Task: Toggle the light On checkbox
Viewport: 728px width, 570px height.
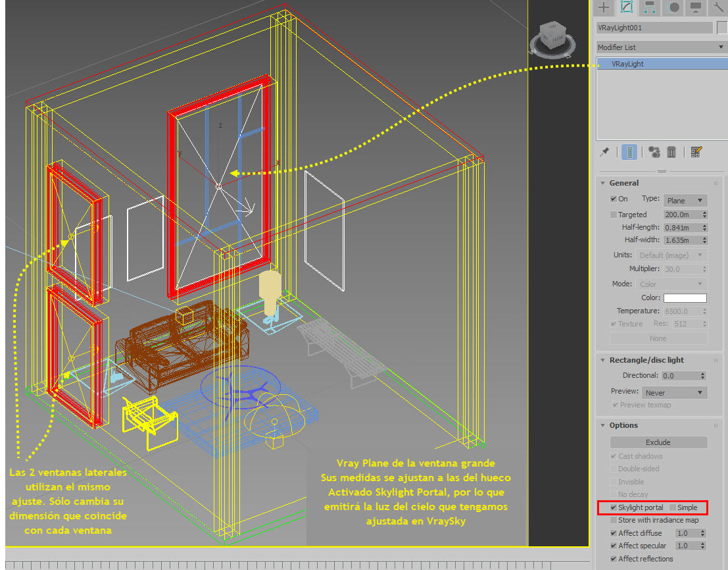Action: pos(613,199)
